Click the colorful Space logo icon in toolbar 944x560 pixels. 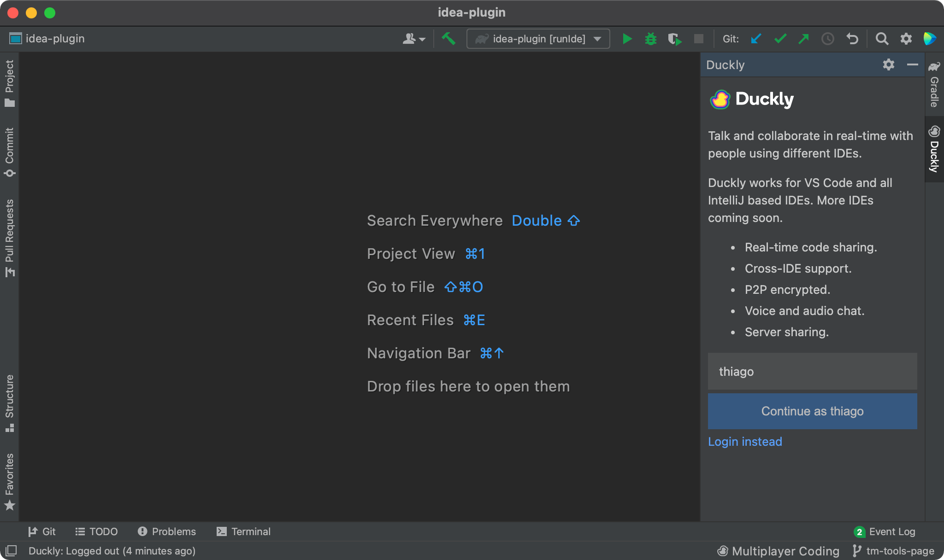(930, 39)
